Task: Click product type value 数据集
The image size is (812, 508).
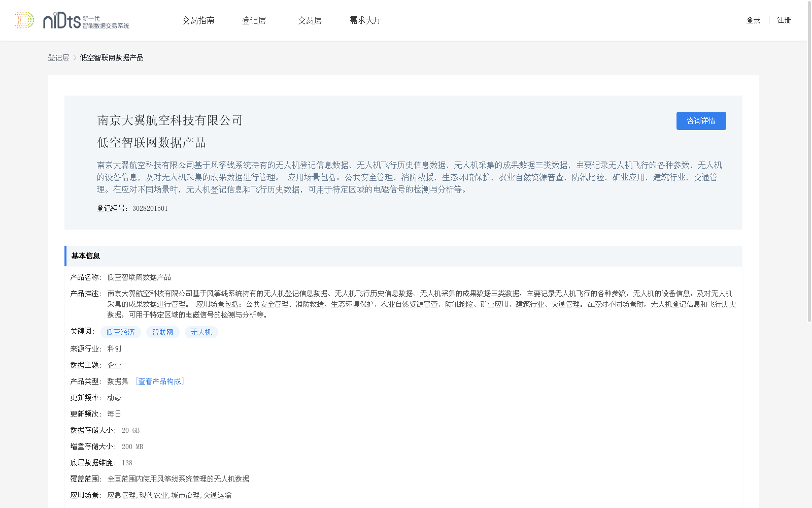Action: [118, 382]
